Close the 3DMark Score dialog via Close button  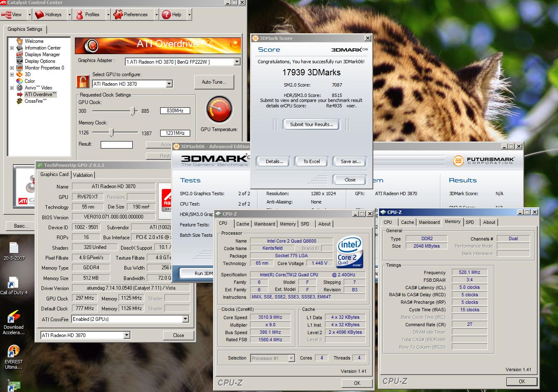pos(350,180)
